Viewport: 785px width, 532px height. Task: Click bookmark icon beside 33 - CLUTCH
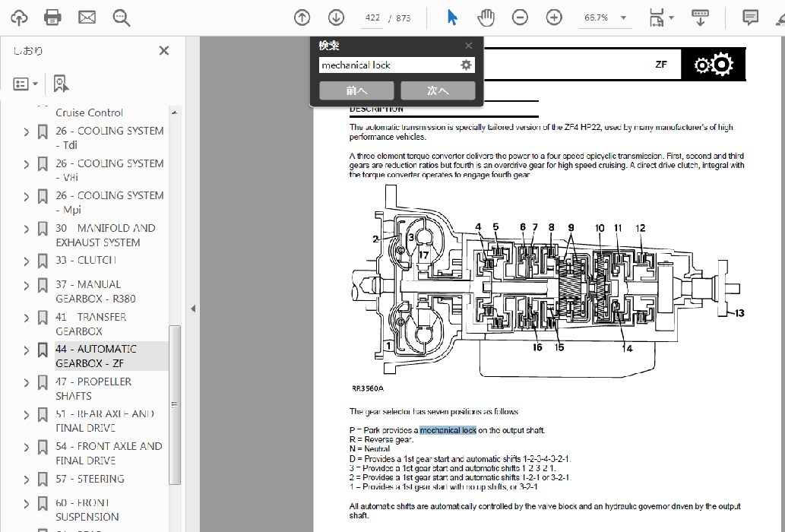pyautogui.click(x=43, y=261)
